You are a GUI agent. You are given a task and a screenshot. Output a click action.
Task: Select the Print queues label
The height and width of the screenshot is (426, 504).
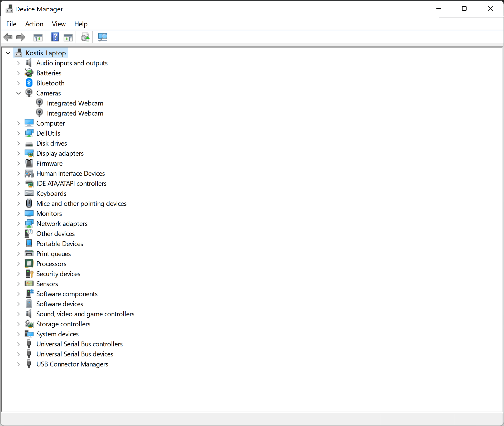click(x=54, y=254)
